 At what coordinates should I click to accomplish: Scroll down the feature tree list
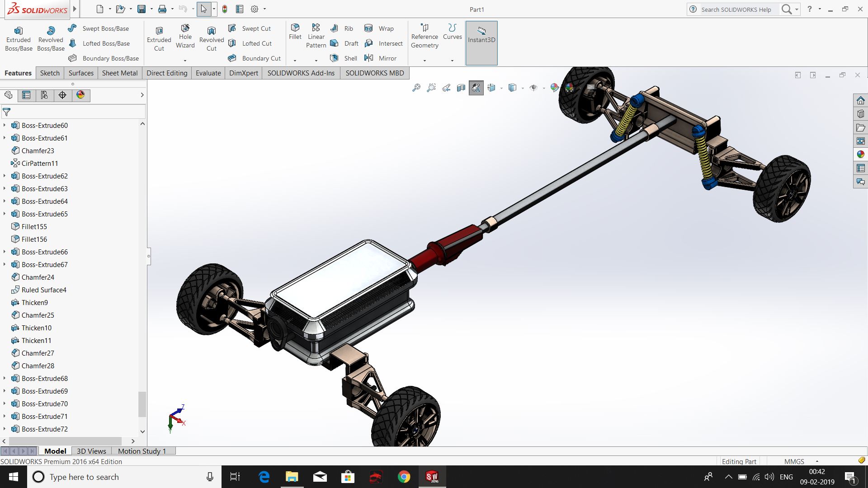(x=142, y=431)
